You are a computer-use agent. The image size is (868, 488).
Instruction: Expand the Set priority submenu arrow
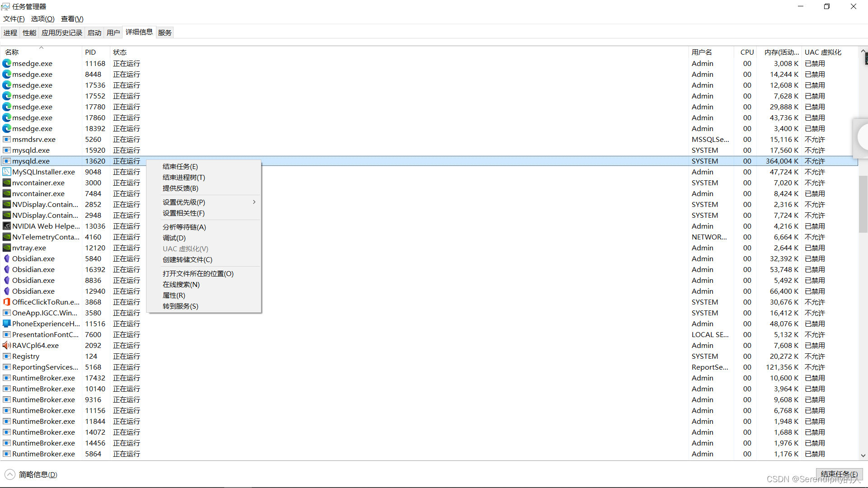point(254,202)
